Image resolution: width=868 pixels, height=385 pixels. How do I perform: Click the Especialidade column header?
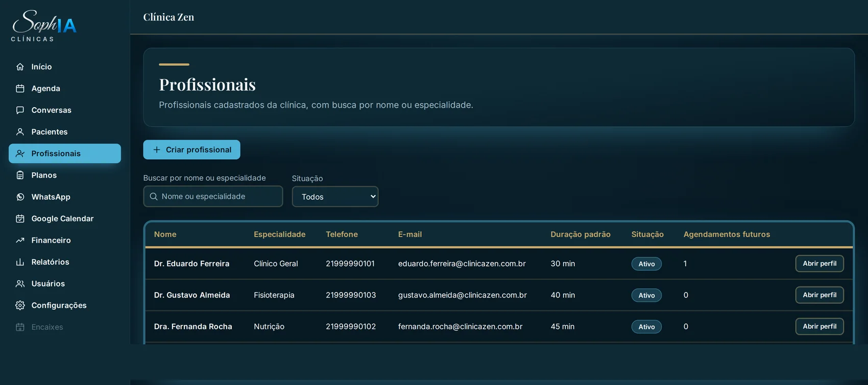click(x=279, y=234)
